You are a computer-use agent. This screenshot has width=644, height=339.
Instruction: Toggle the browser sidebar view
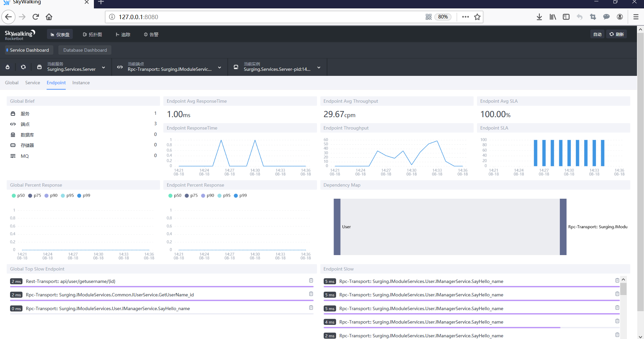tap(566, 17)
